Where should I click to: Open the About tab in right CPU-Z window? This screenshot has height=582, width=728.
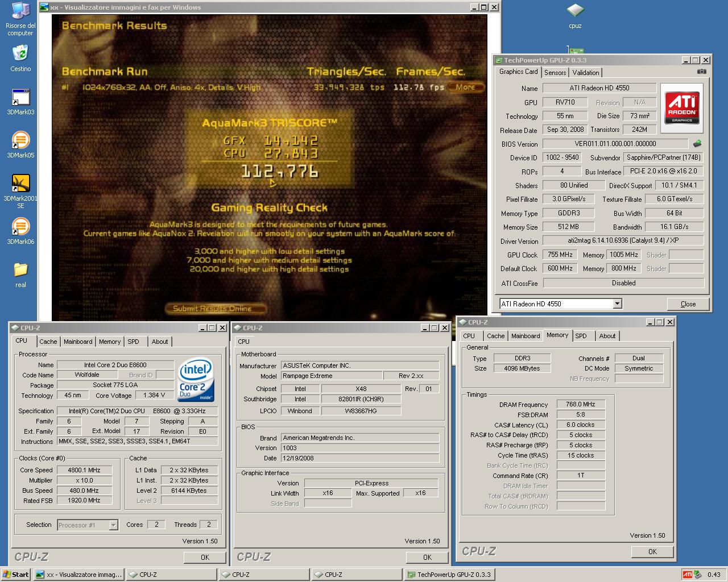pyautogui.click(x=607, y=336)
